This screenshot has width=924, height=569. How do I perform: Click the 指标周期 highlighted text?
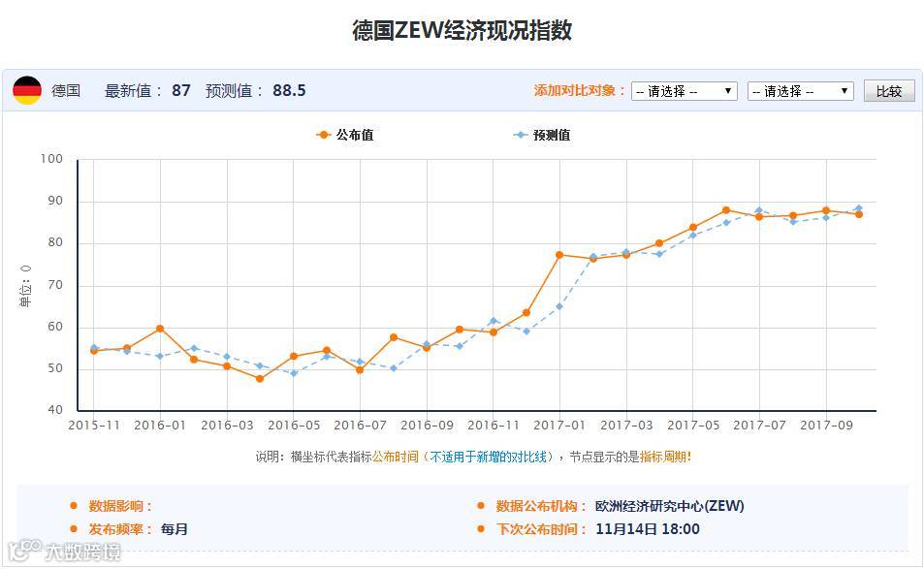663,457
